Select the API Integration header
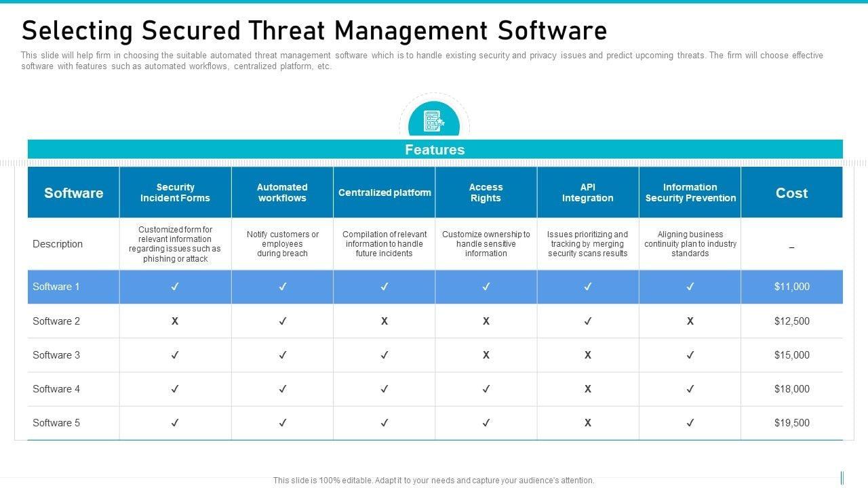The width and height of the screenshot is (868, 488). [x=588, y=193]
